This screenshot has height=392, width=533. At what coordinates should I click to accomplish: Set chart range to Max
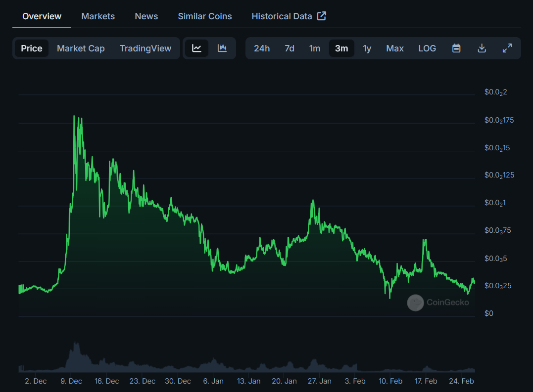[x=394, y=48]
